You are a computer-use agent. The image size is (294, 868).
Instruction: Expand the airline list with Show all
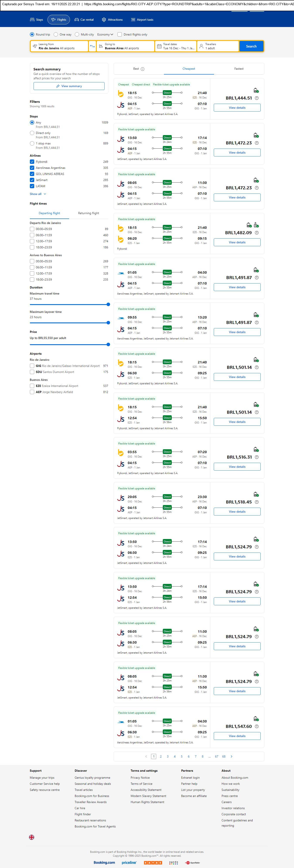(x=38, y=194)
